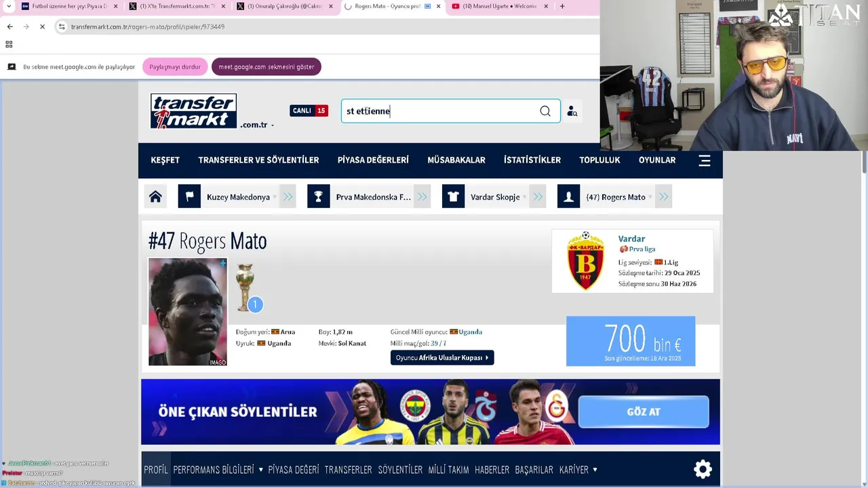This screenshot has width=868, height=488.
Task: Open the İstatistikler menu
Action: (x=532, y=160)
